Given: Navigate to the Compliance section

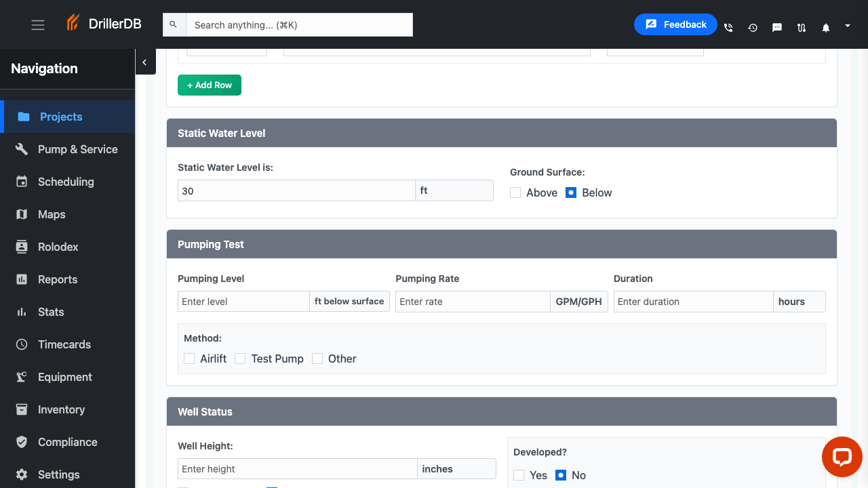Looking at the screenshot, I should [x=67, y=442].
